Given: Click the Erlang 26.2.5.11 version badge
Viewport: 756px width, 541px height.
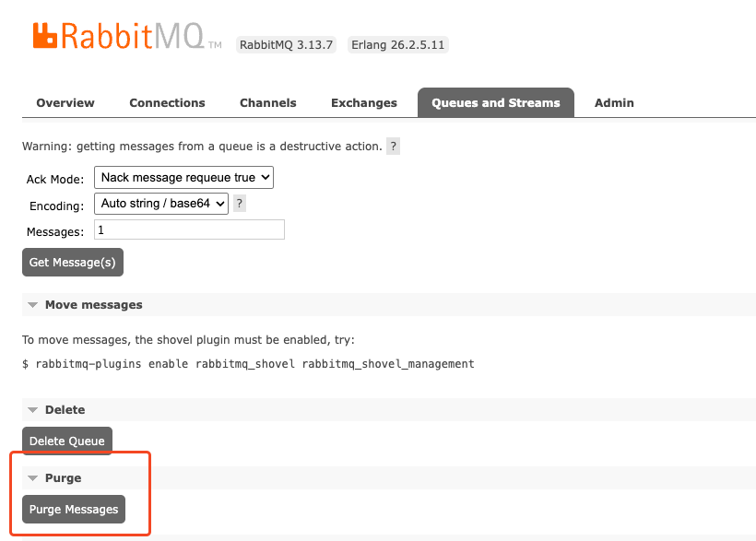Looking at the screenshot, I should point(397,45).
